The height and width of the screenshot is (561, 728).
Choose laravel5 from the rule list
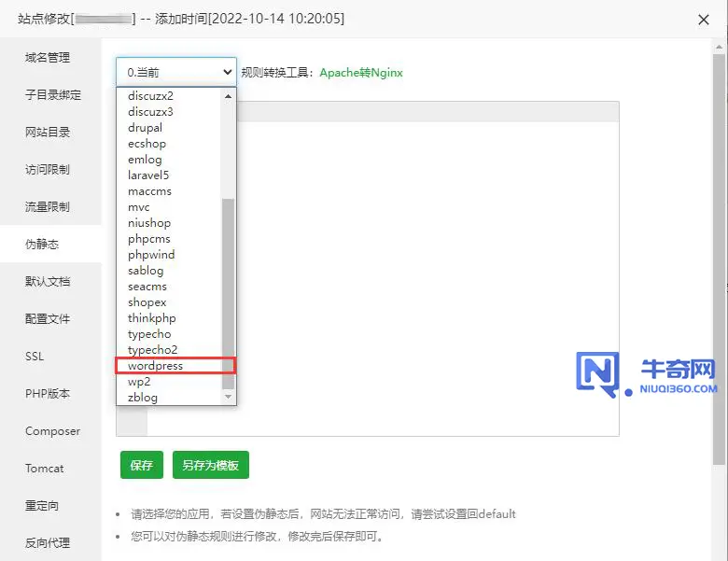pos(169,175)
